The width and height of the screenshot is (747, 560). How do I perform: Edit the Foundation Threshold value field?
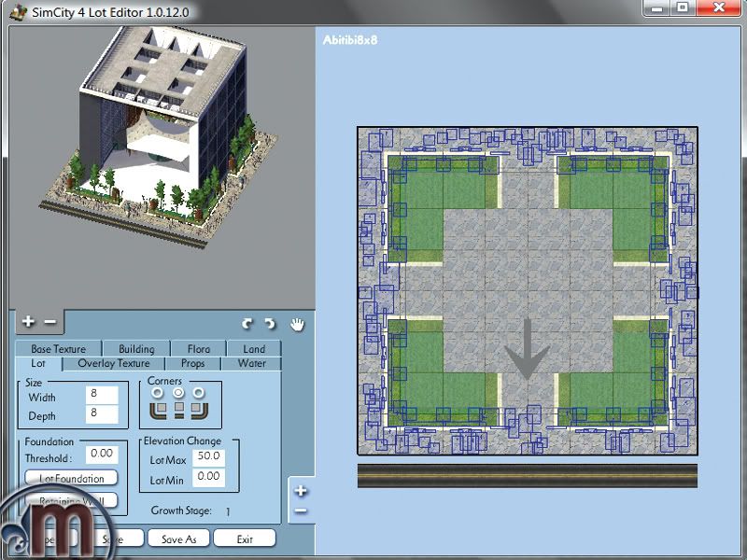[x=102, y=455]
